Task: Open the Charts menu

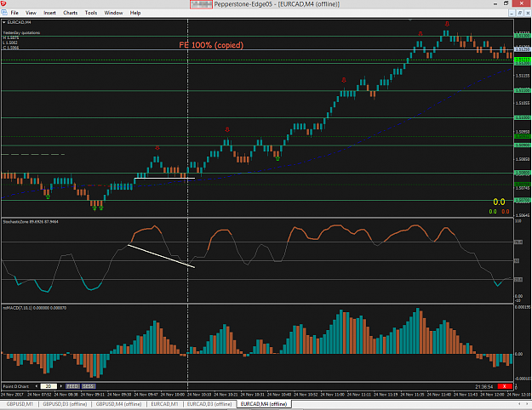Action: (x=71, y=13)
